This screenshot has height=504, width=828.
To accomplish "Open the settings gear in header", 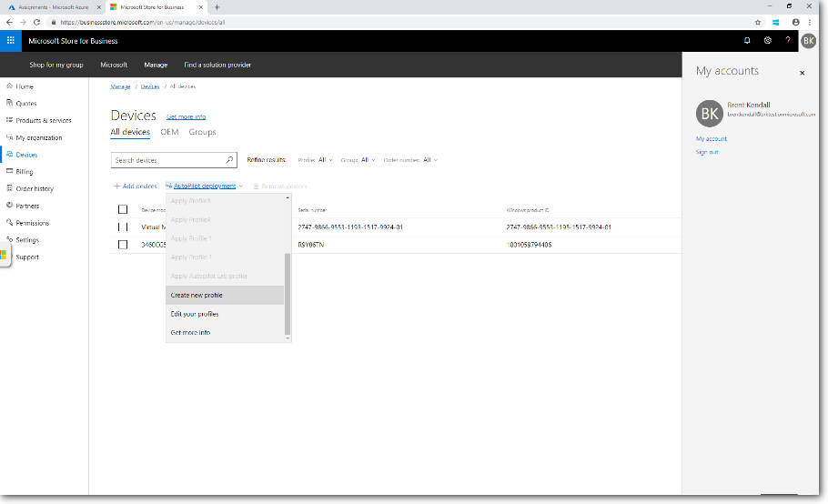I will (x=768, y=41).
